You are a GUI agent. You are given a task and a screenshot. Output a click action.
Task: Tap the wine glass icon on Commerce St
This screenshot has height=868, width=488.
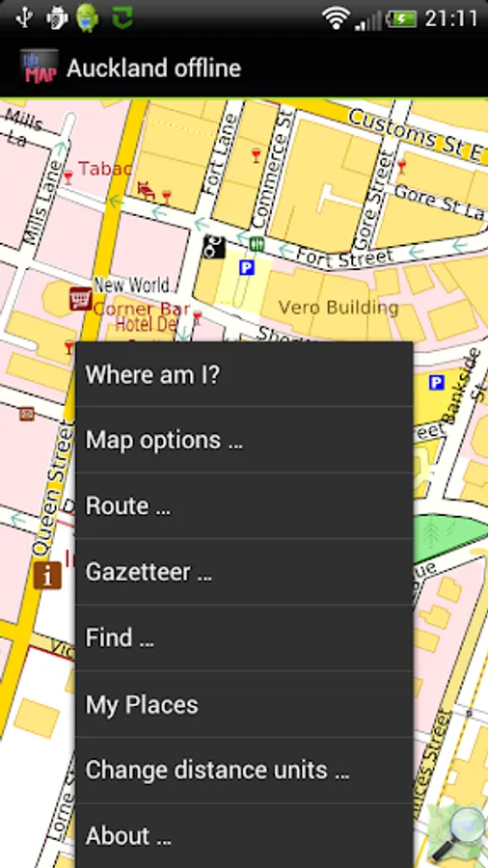tap(256, 155)
